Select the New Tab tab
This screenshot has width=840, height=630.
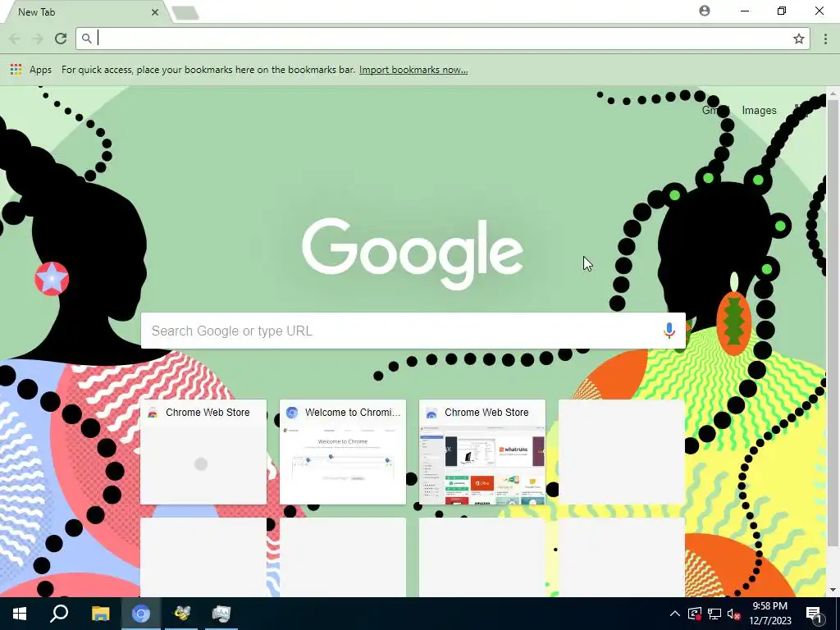coord(85,11)
